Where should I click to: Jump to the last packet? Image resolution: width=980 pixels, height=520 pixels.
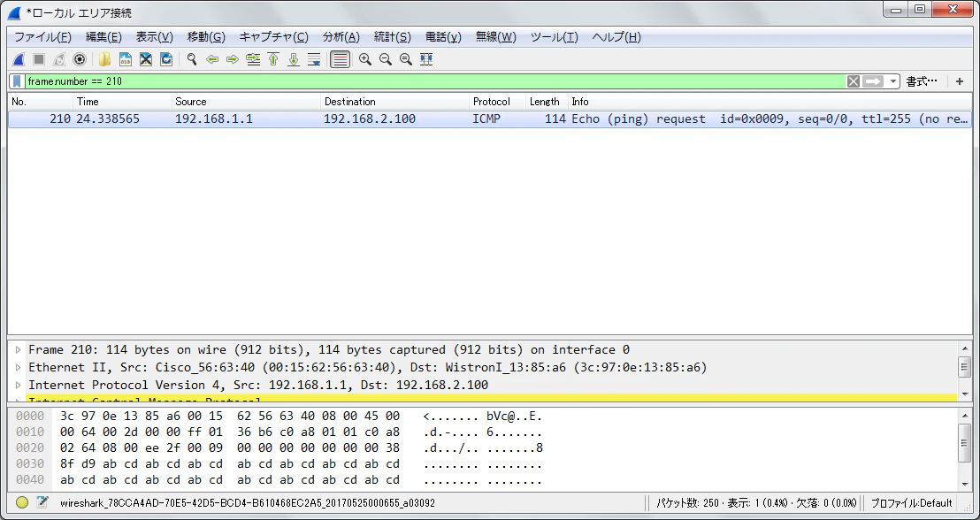pyautogui.click(x=294, y=59)
